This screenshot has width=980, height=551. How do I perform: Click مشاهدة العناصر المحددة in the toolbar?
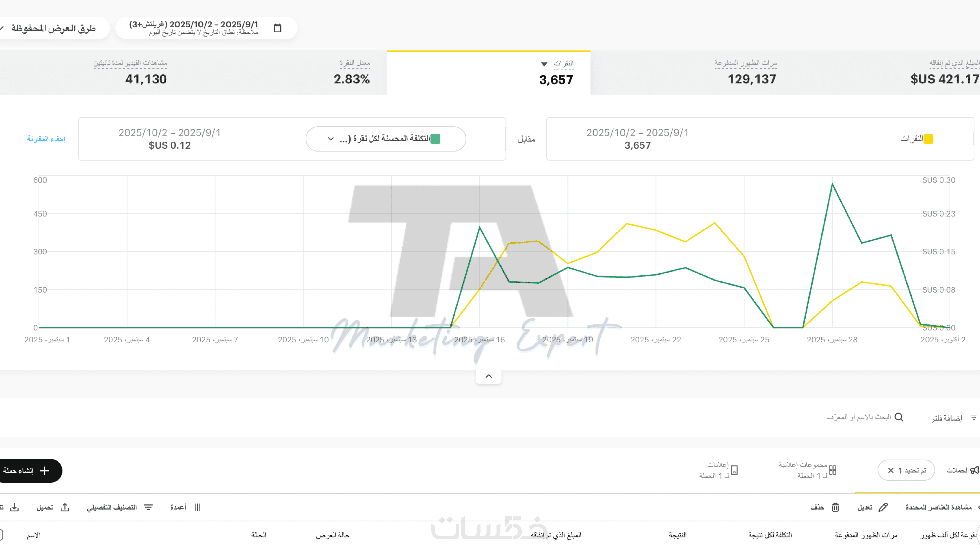tap(939, 507)
